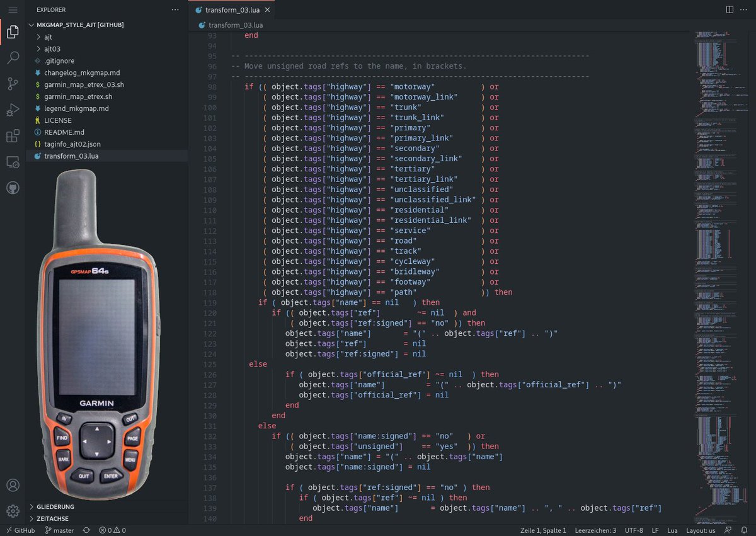The height and width of the screenshot is (536, 756).
Task: Expand the GLIEDERUNG outline section
Action: point(107,506)
